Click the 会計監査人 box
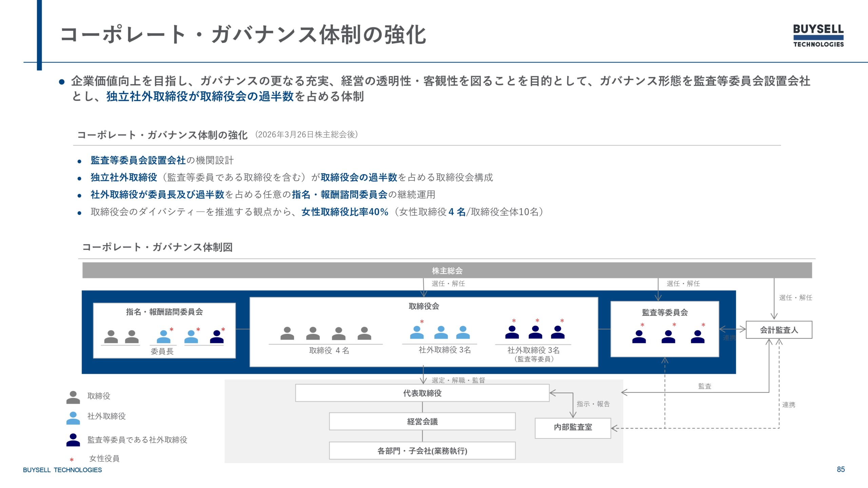 (x=779, y=330)
